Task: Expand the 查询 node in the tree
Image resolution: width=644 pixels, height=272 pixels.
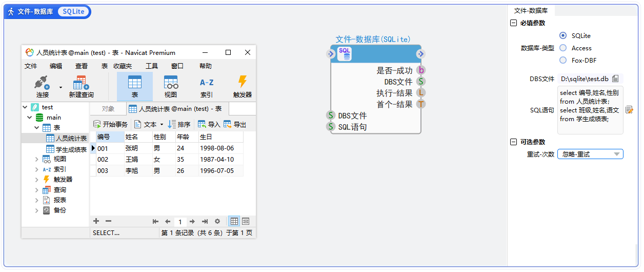Action: [x=37, y=190]
